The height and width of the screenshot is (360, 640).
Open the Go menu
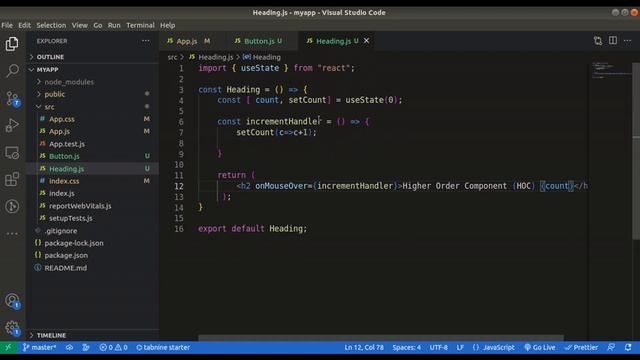coord(98,25)
